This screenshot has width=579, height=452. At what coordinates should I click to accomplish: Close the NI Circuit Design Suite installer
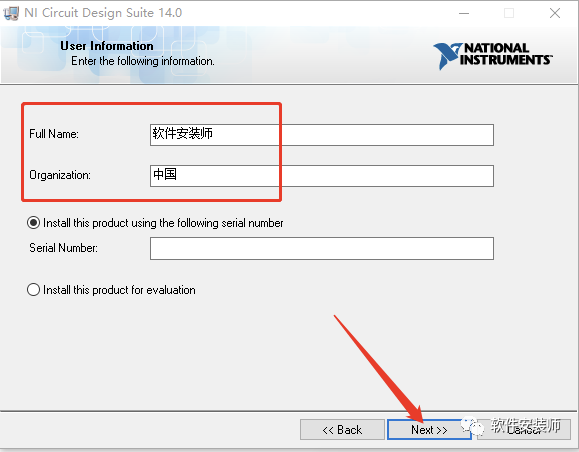(555, 13)
